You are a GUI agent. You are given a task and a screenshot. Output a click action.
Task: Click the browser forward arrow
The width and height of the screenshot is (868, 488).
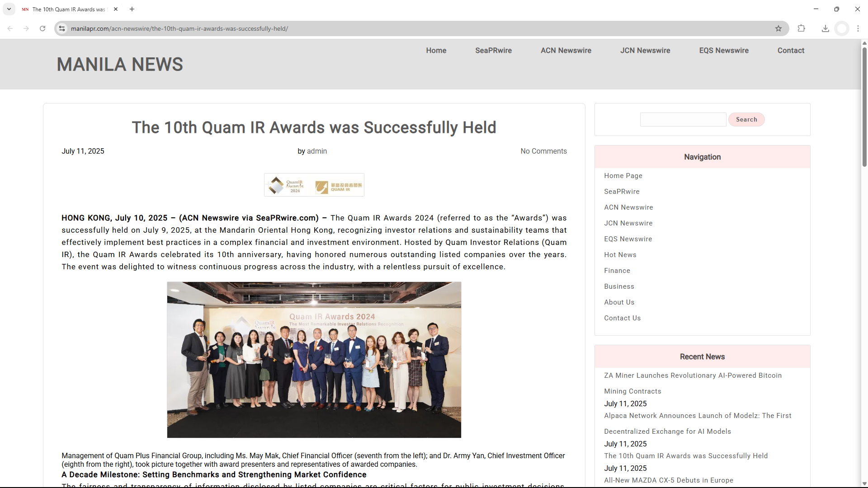point(26,28)
